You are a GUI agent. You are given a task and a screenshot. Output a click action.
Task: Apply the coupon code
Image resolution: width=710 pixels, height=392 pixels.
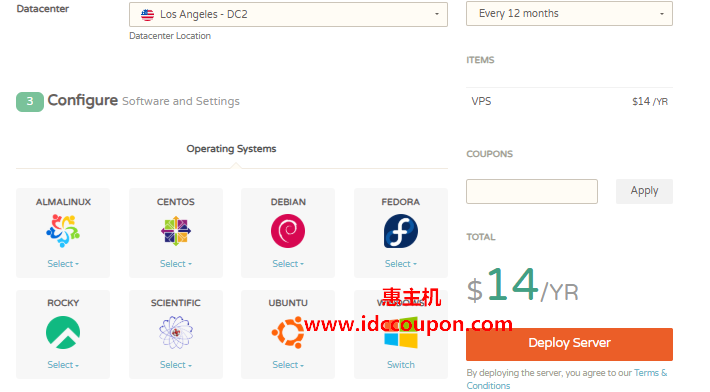[x=644, y=191]
